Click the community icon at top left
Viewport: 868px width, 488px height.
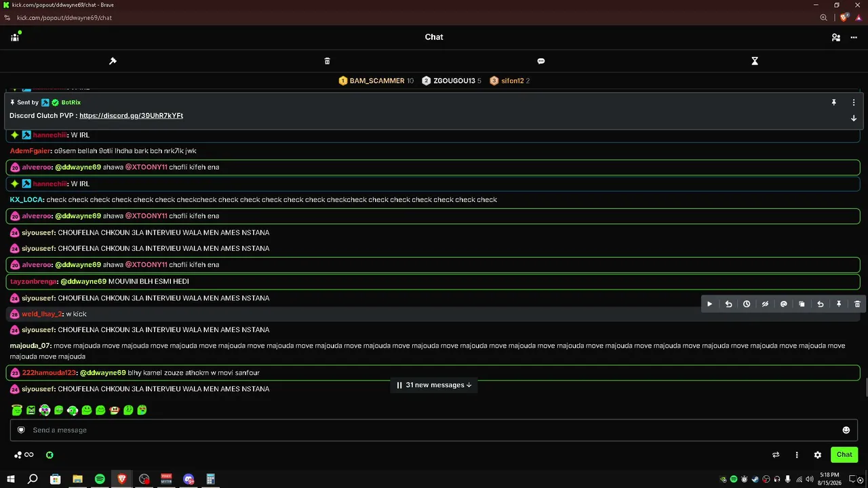point(15,37)
